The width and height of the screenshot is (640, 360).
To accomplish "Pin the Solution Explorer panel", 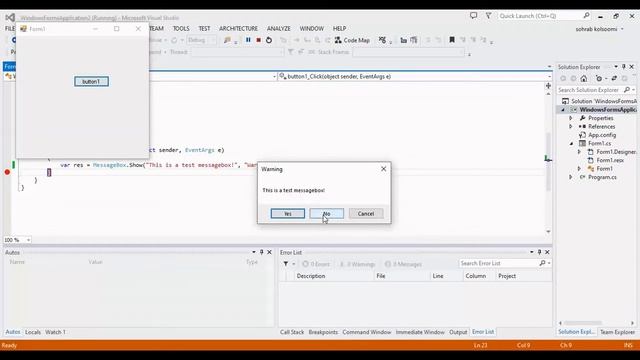I will 624,67.
